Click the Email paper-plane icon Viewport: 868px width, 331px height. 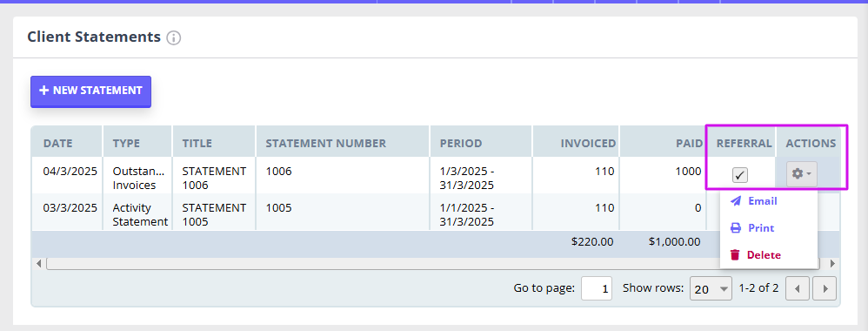tap(736, 201)
